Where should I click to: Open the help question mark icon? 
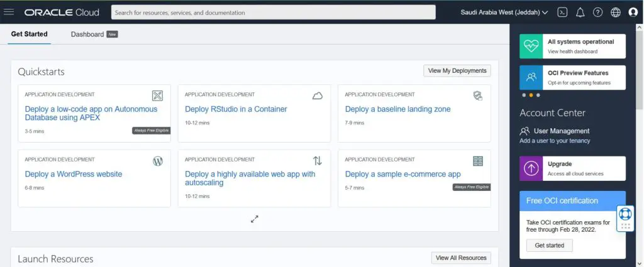(597, 13)
